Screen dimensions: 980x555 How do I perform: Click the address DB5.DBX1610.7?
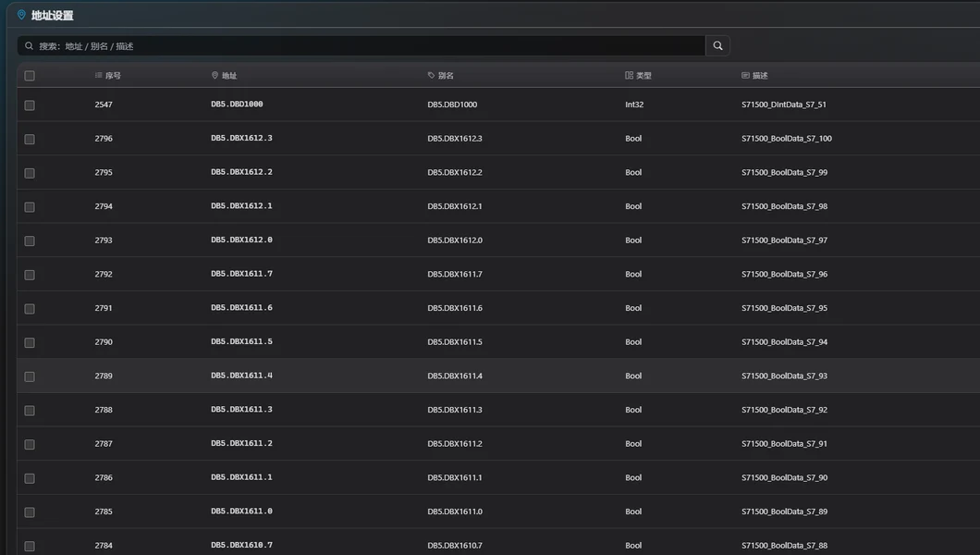pyautogui.click(x=242, y=545)
